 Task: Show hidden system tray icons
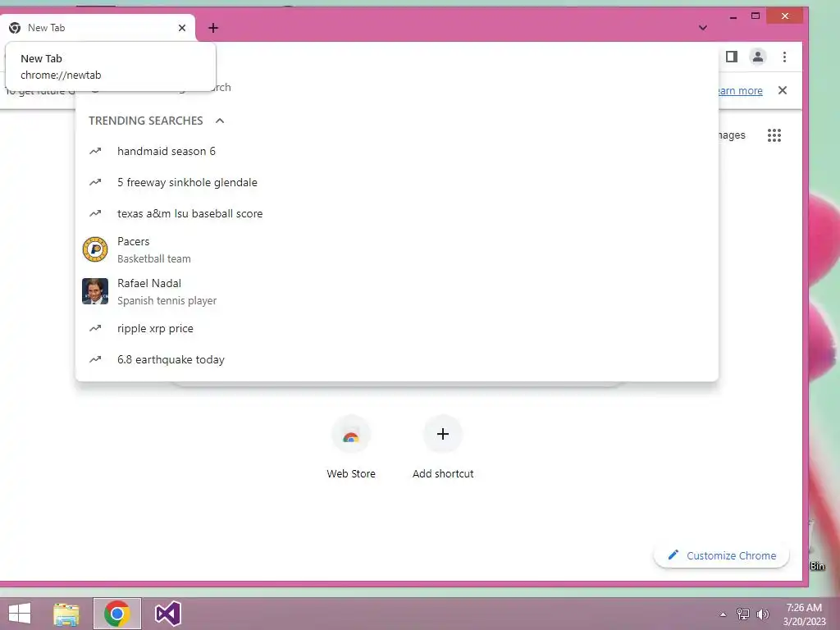pyautogui.click(x=723, y=614)
